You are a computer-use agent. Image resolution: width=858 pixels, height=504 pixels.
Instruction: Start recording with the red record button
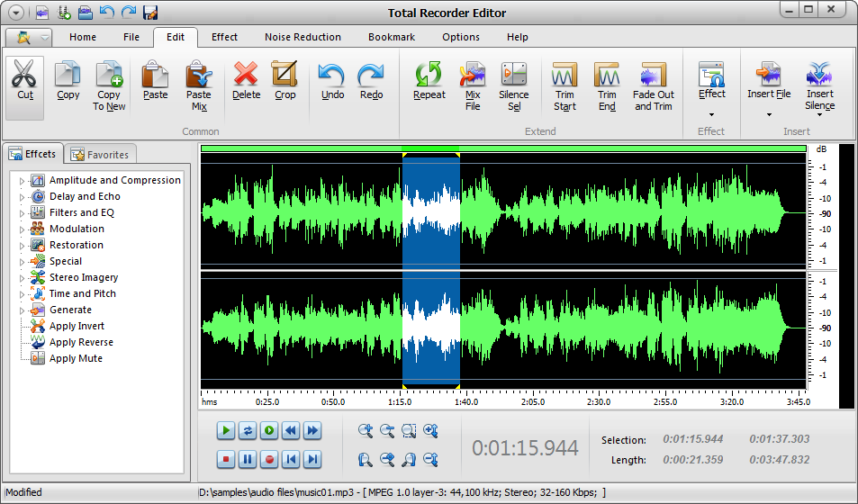[x=268, y=459]
